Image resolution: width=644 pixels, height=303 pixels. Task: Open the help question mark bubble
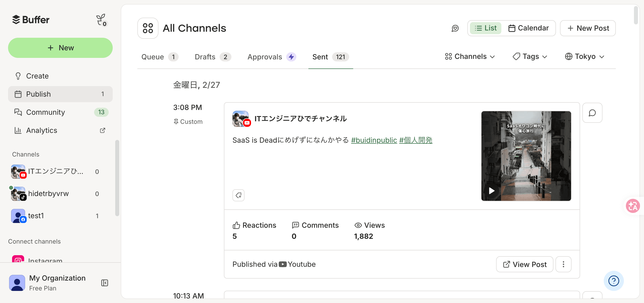(614, 281)
